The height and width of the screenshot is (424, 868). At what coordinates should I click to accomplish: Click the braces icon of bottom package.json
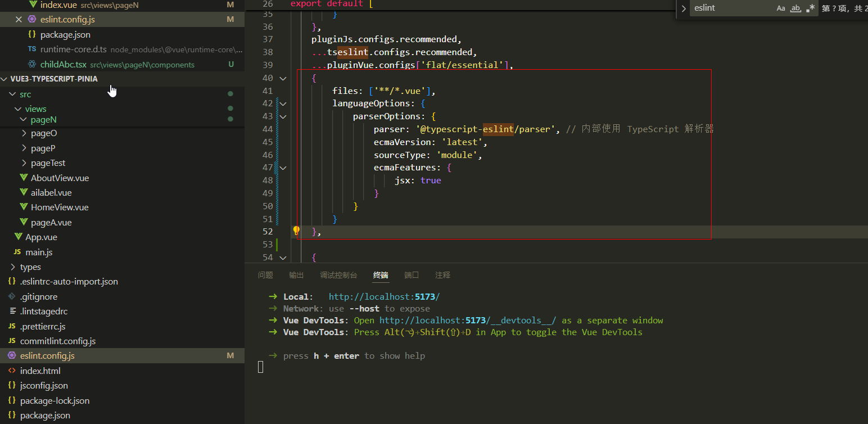[12, 415]
